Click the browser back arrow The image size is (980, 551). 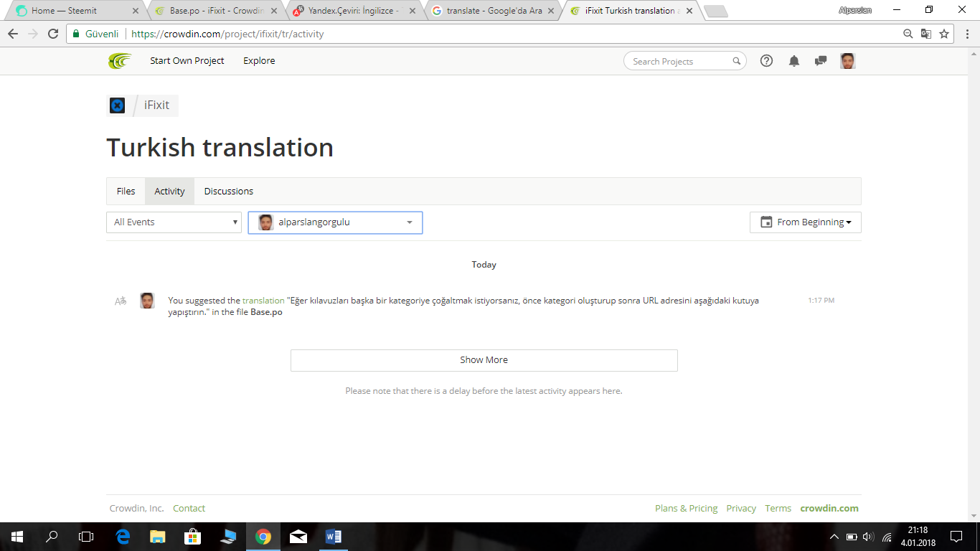click(x=13, y=34)
